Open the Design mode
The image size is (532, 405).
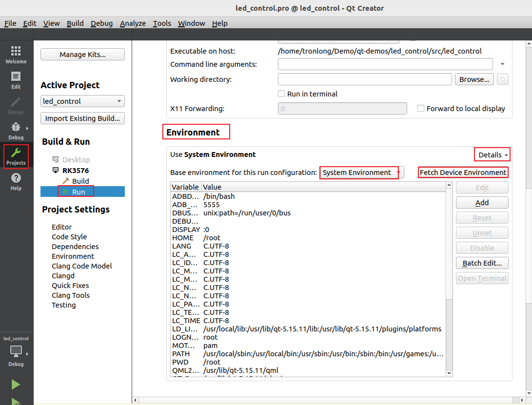(16, 106)
